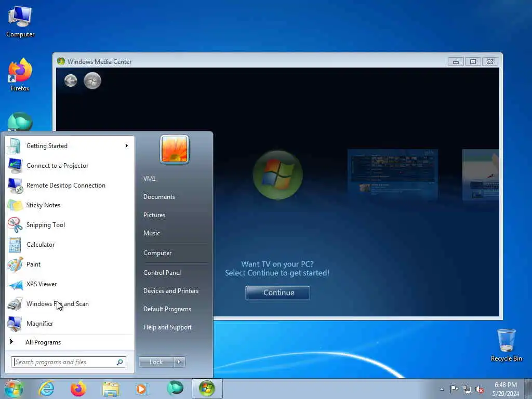Click the Windows Start orb

pyautogui.click(x=14, y=389)
